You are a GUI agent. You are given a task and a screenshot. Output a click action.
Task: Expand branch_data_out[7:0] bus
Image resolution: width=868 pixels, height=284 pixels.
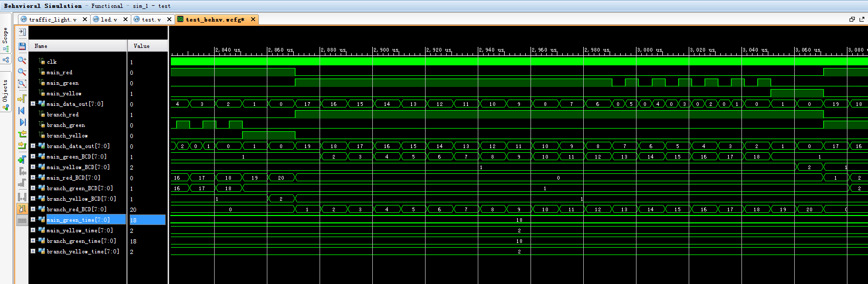click(x=33, y=146)
